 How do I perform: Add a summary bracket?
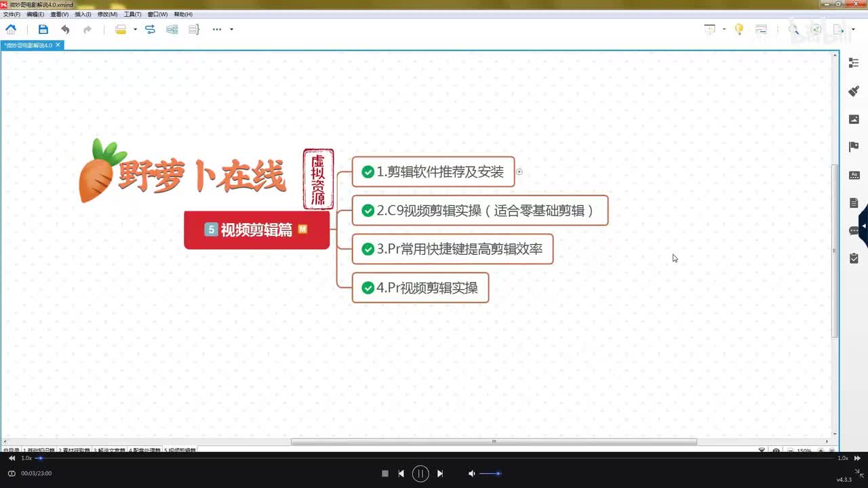coord(194,29)
